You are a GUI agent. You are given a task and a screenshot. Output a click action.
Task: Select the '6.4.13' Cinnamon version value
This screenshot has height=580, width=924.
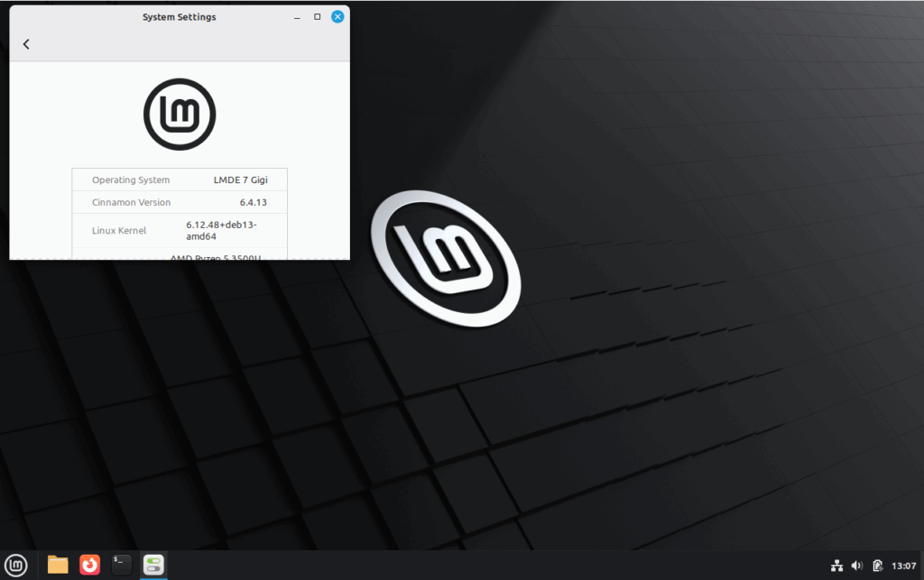pyautogui.click(x=254, y=202)
